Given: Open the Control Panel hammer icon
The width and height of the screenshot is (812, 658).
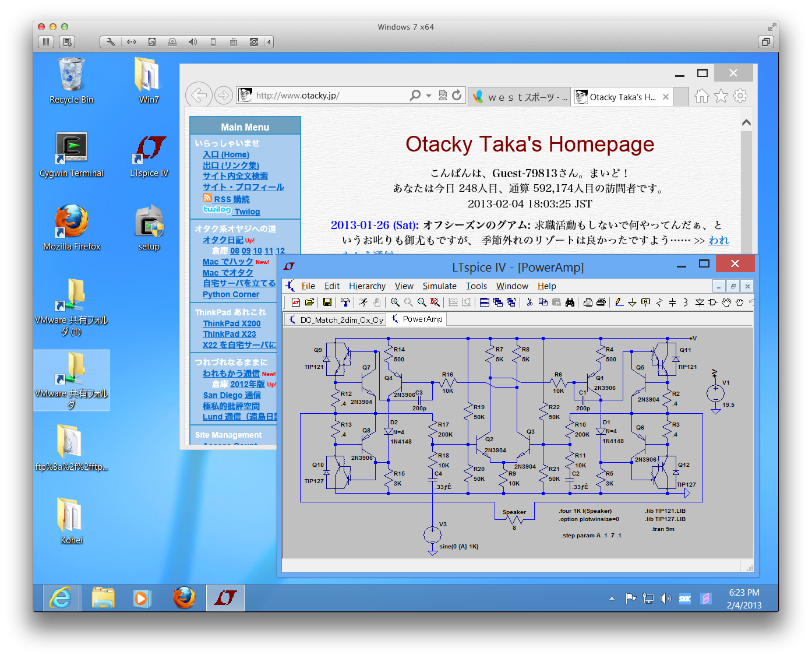Looking at the screenshot, I should 345,302.
